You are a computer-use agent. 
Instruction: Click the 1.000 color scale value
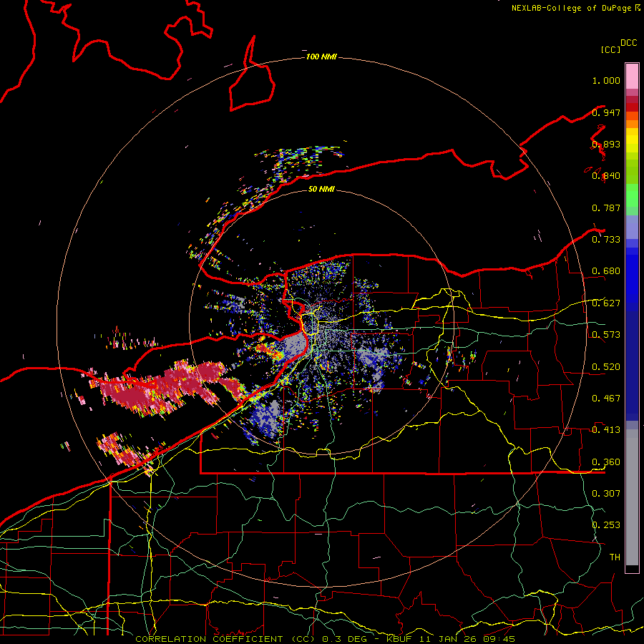(606, 80)
